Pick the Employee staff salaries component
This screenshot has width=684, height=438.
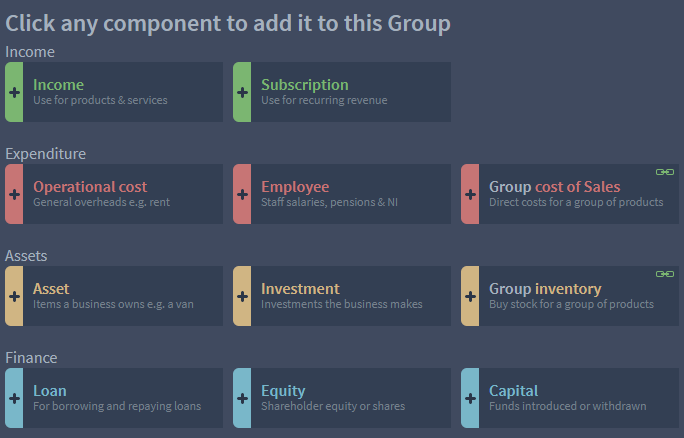pyautogui.click(x=342, y=194)
